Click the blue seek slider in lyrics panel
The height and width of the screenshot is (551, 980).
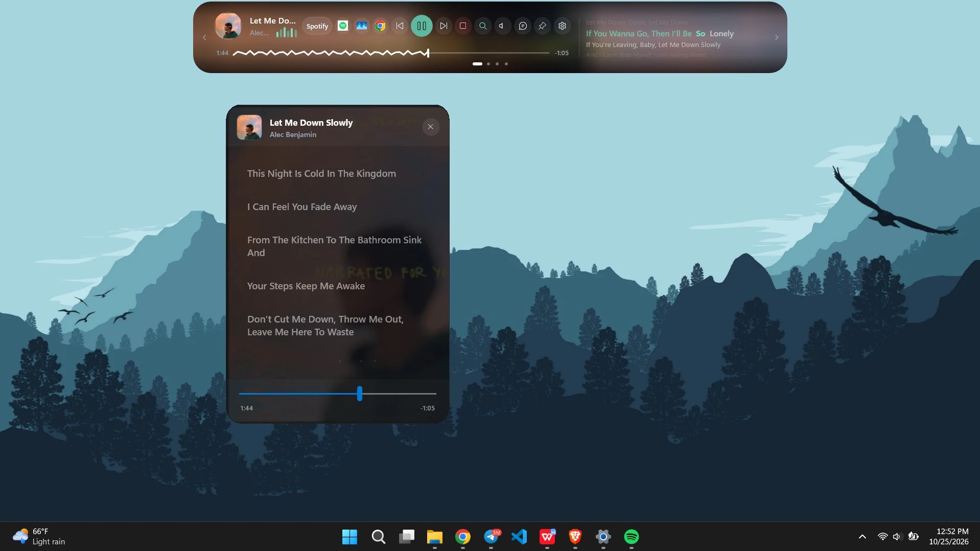pos(337,394)
